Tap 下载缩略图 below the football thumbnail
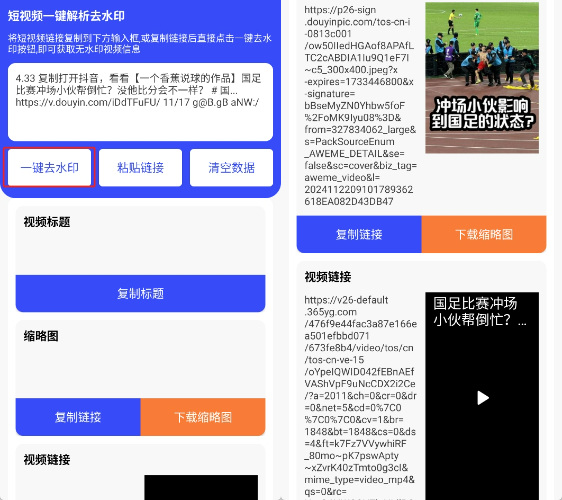This screenshot has height=500, width=562. point(484,234)
